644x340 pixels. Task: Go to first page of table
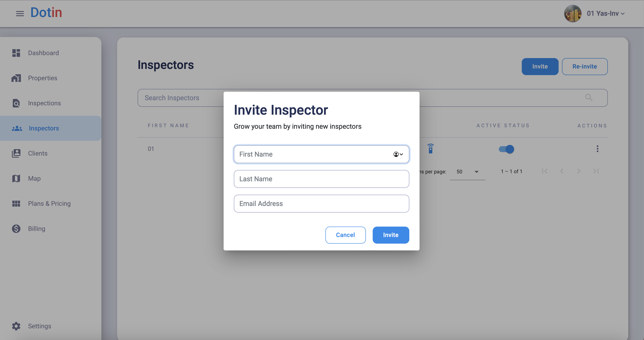(545, 171)
